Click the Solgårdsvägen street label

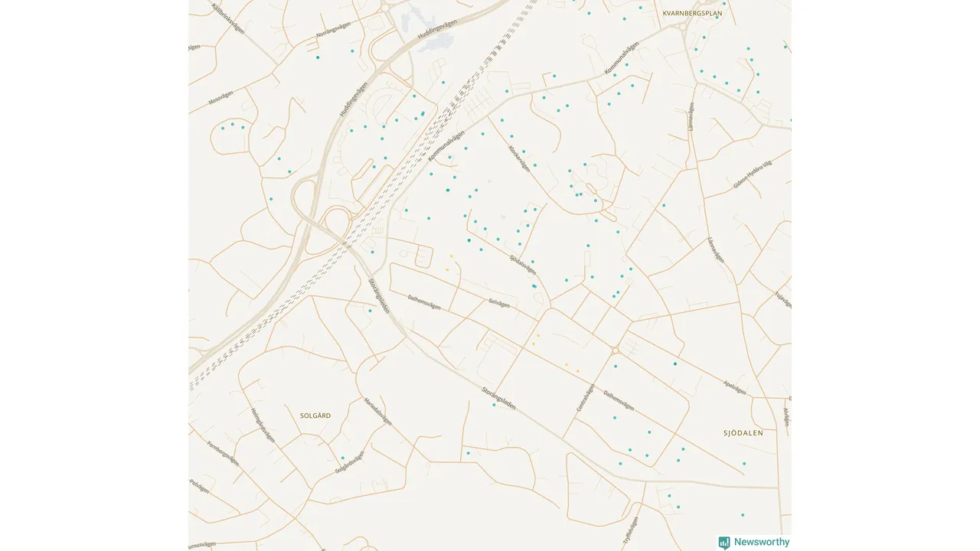[351, 462]
